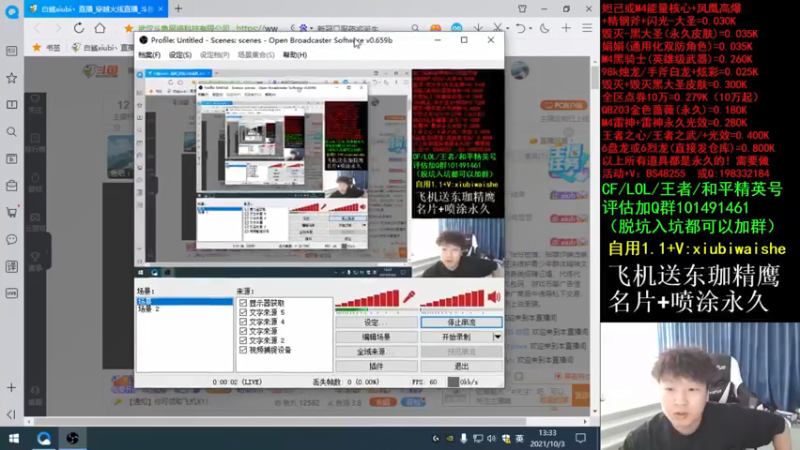Open the Windows Start menu

(14, 438)
